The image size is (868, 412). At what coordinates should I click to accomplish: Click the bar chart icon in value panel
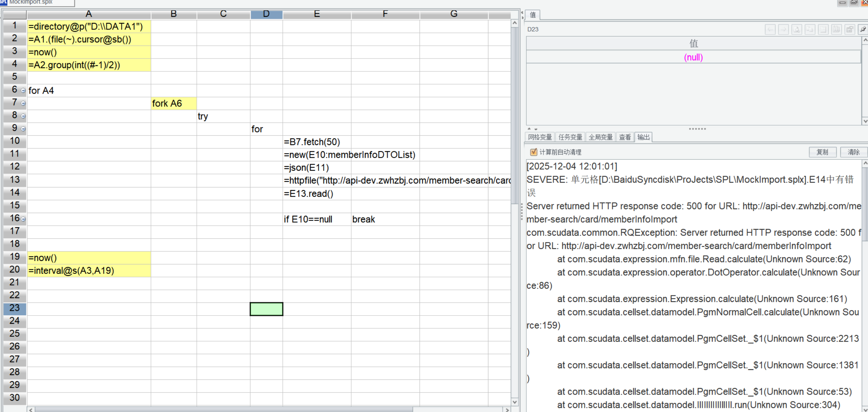pyautogui.click(x=837, y=30)
